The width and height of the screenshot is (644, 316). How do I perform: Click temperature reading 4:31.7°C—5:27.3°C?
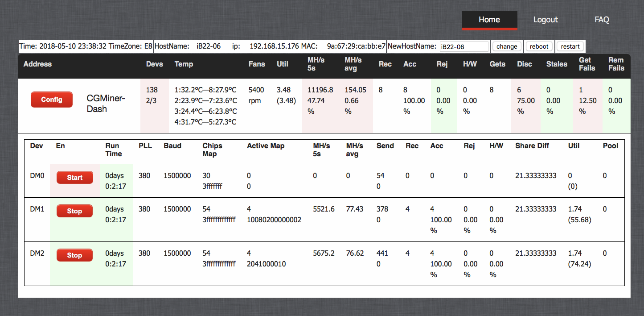205,122
